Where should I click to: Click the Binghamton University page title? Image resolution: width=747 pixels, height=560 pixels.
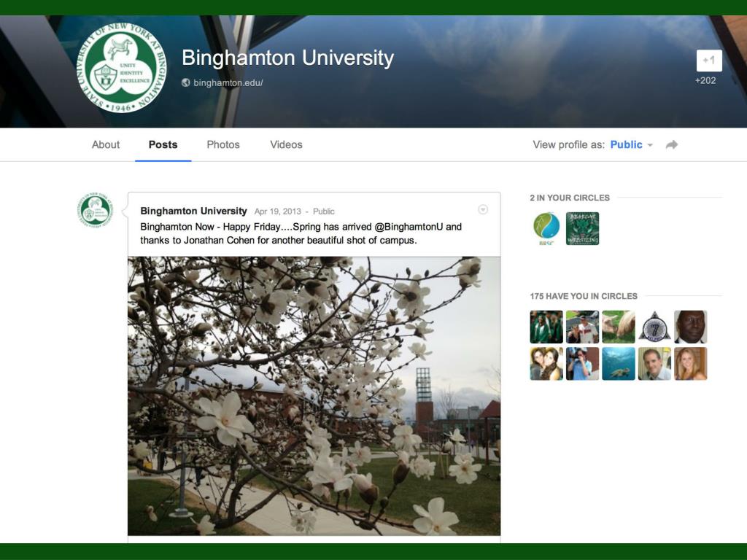pyautogui.click(x=287, y=58)
